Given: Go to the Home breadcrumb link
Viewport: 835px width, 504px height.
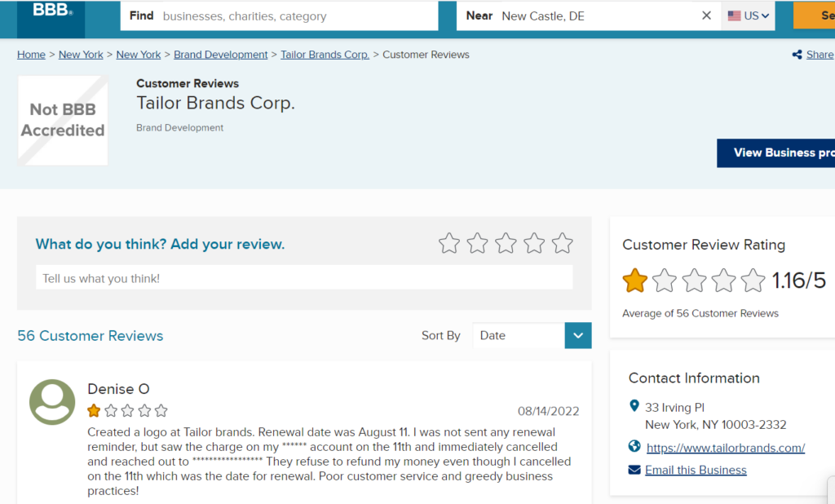Looking at the screenshot, I should click(31, 55).
